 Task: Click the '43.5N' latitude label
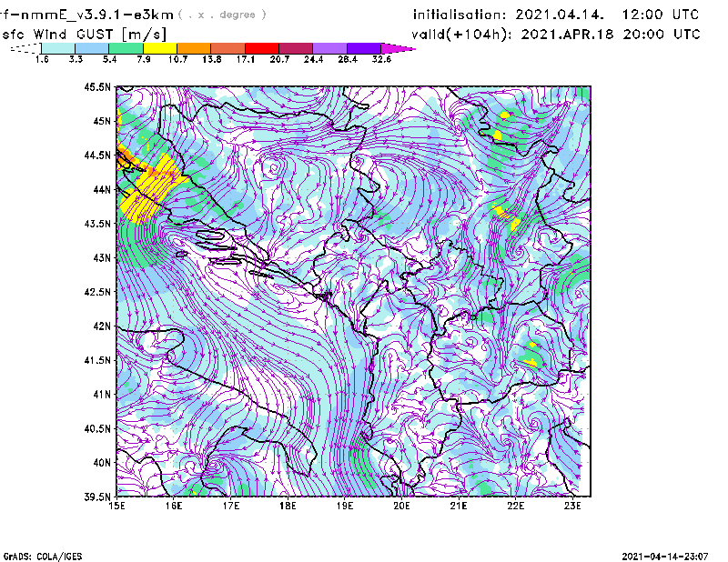pyautogui.click(x=98, y=223)
